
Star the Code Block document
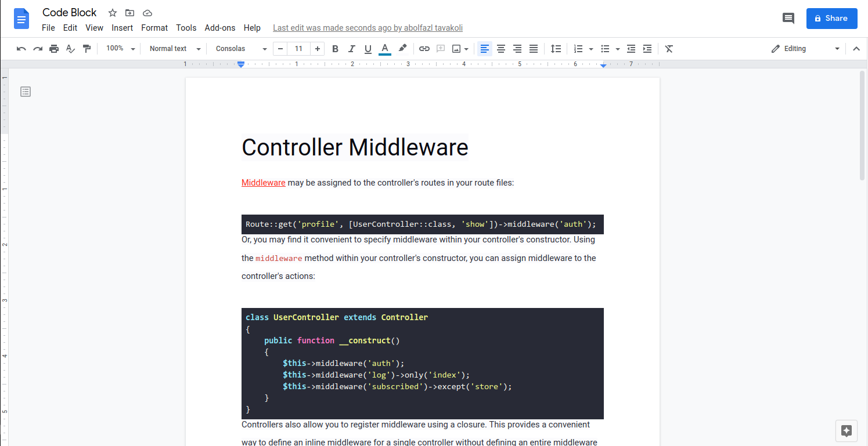[113, 13]
